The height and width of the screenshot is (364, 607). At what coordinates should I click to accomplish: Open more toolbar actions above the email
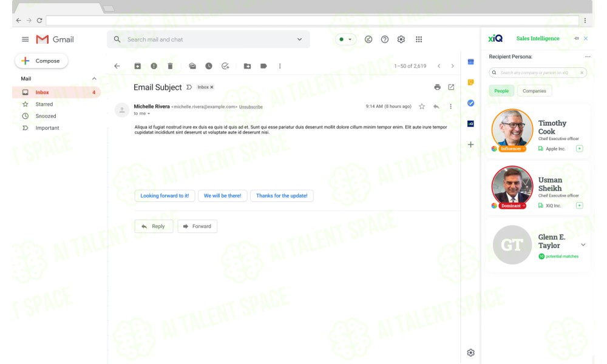click(280, 66)
